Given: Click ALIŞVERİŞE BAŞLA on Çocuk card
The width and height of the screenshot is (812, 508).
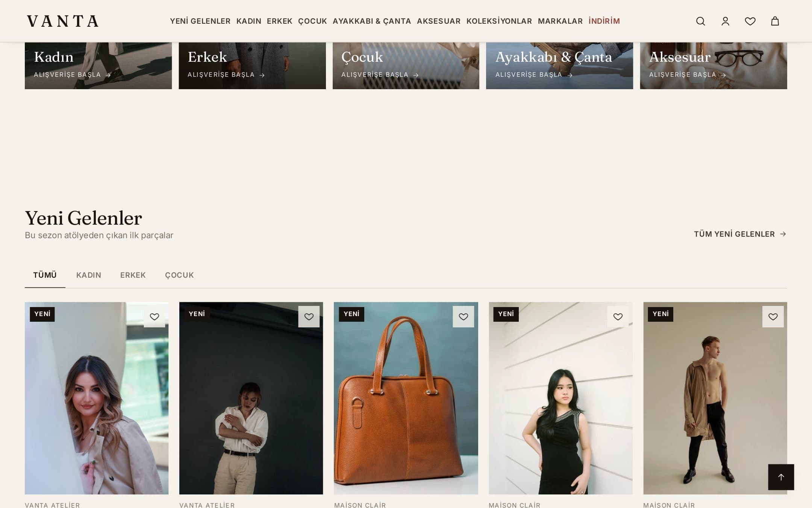Looking at the screenshot, I should (380, 75).
